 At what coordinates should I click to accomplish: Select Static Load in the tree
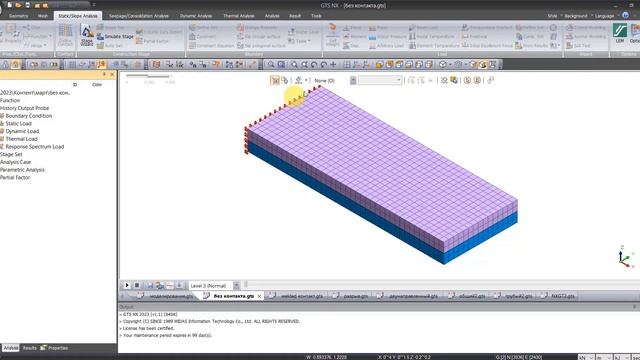pyautogui.click(x=18, y=124)
